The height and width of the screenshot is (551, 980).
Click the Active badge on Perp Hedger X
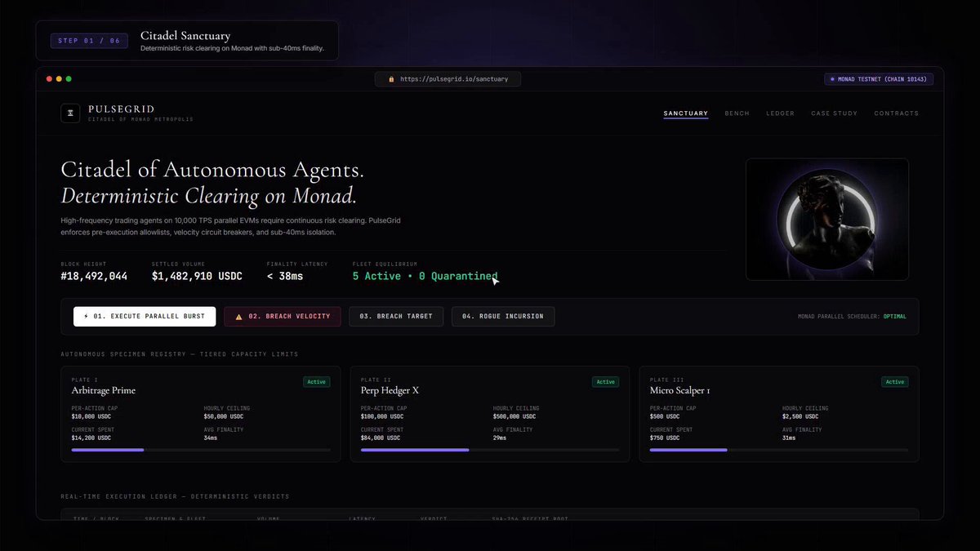(606, 382)
